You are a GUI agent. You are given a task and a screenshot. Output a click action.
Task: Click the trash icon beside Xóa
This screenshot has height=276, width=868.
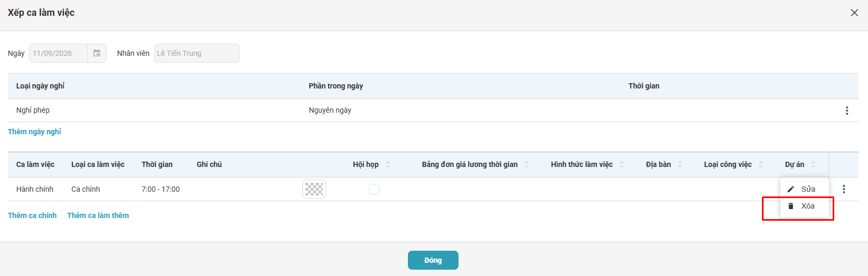coord(790,206)
